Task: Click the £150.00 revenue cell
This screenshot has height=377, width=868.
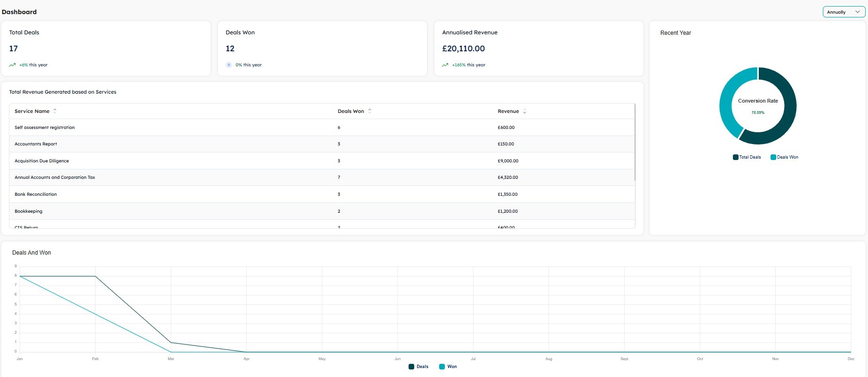Action: click(506, 144)
